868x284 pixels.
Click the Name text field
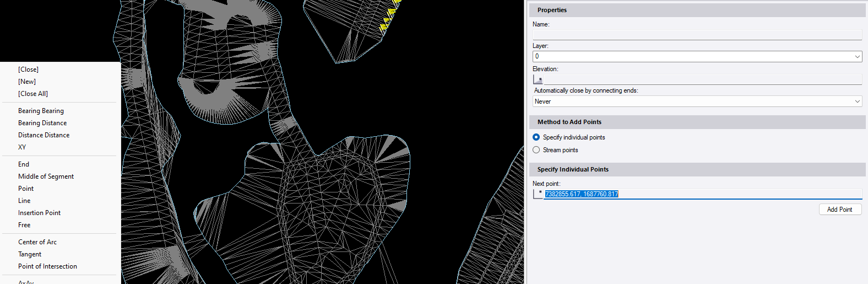697,35
